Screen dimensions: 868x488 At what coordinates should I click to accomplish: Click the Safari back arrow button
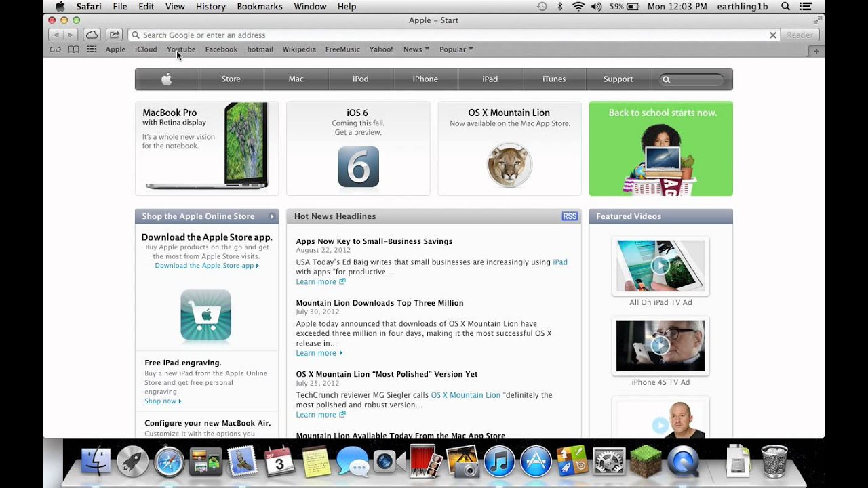pyautogui.click(x=56, y=35)
